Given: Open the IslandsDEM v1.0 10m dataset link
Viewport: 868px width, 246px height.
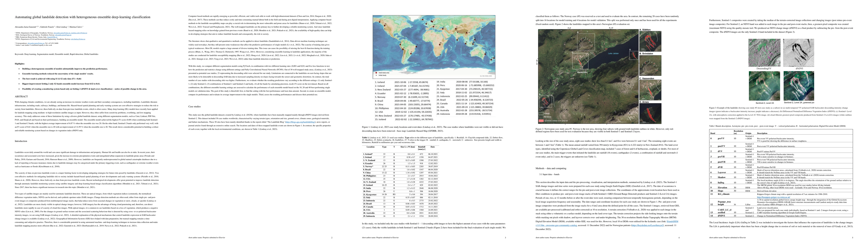Looking at the screenshot, I should click(x=556, y=225).
